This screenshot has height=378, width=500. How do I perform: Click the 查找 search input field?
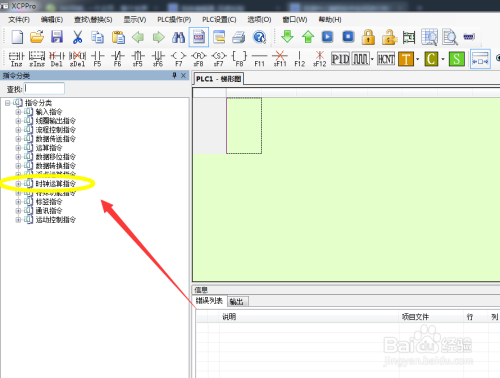(44, 89)
